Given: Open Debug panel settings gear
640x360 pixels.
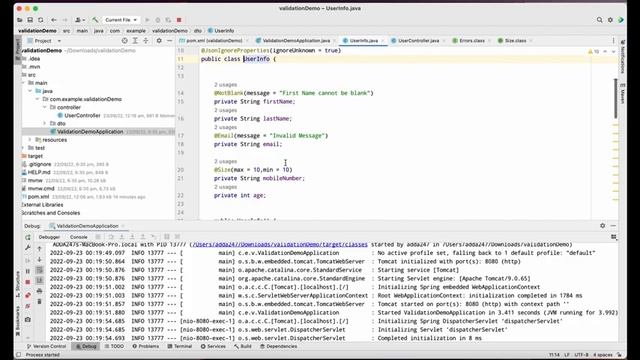Looking at the screenshot, I should tap(602, 226).
